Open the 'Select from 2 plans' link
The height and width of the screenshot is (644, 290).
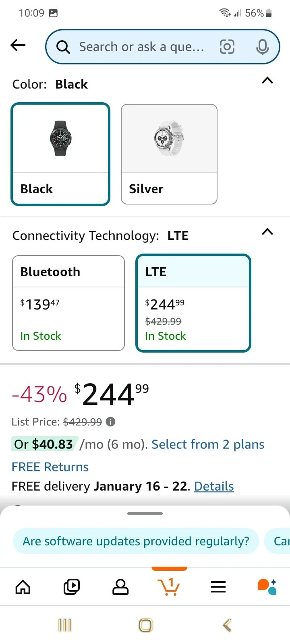click(208, 444)
